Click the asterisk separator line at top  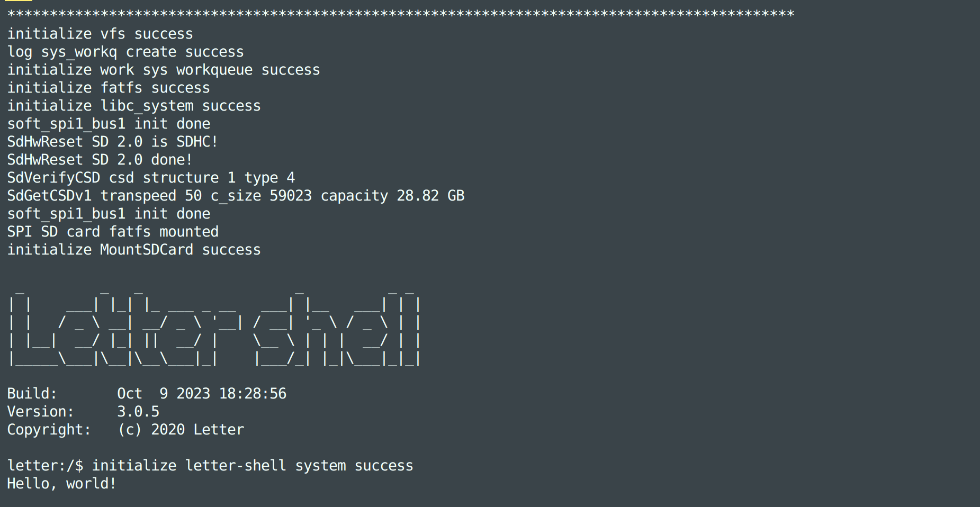coord(401,14)
